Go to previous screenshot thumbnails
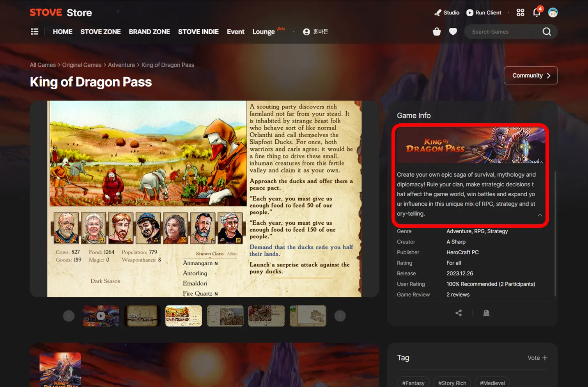 pos(69,316)
